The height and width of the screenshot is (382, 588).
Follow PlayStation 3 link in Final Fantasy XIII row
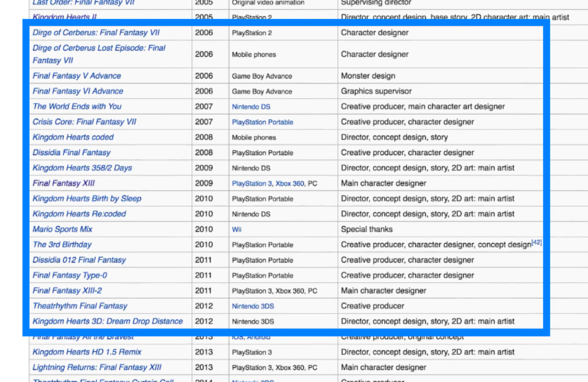click(x=252, y=183)
